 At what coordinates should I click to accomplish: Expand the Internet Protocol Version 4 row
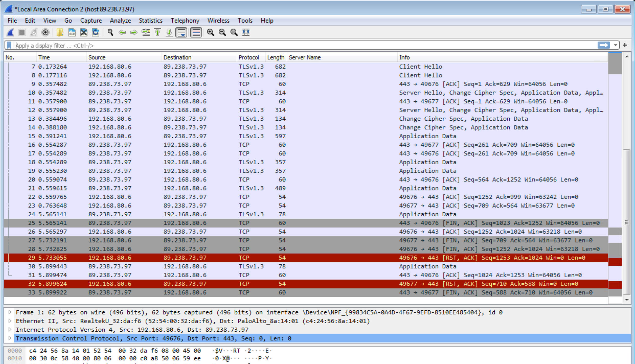tap(10, 330)
